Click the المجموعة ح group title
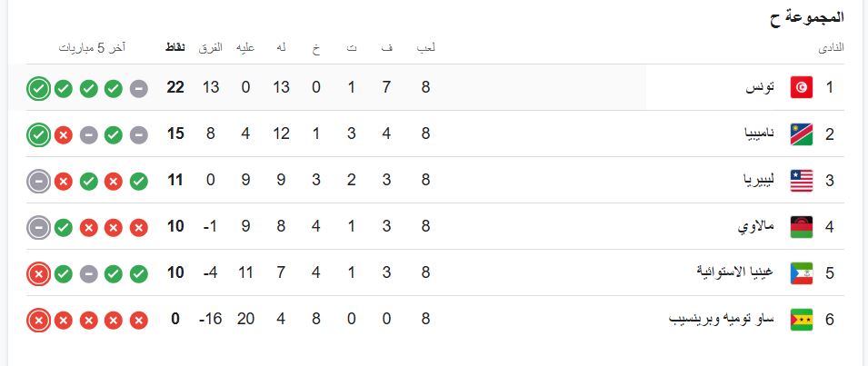 [807, 17]
